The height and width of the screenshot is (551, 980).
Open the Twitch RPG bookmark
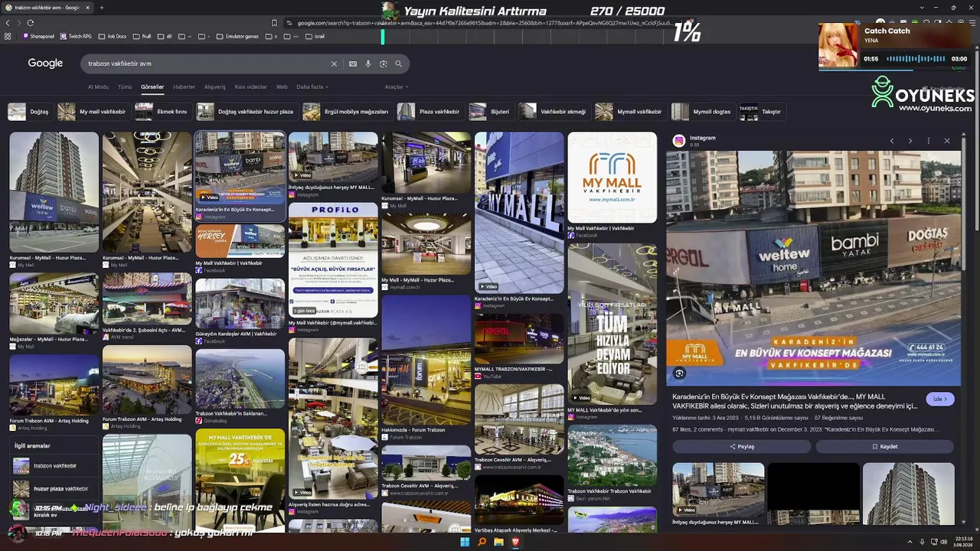pyautogui.click(x=76, y=36)
